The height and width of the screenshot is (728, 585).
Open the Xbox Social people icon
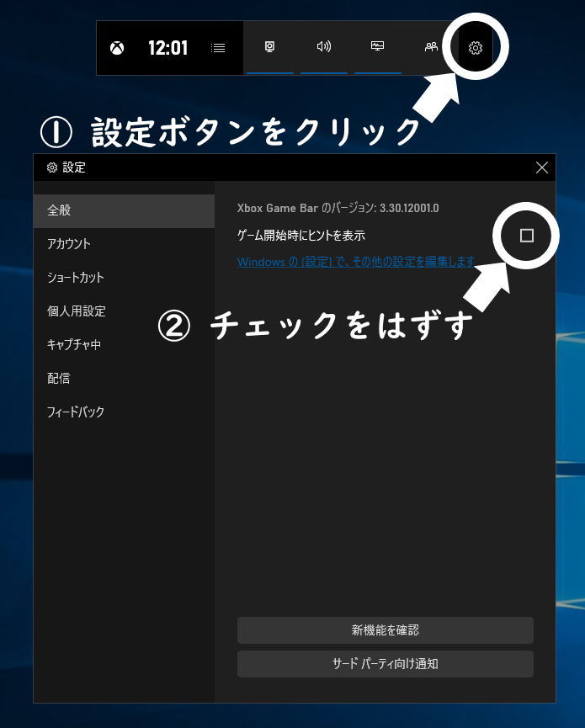(x=431, y=46)
